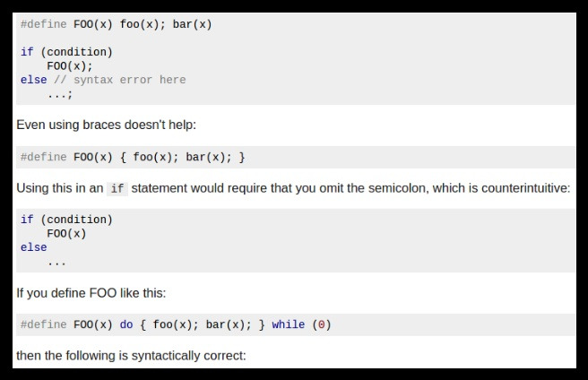
Task: Click the red '0' in while condition
Action: [322, 324]
